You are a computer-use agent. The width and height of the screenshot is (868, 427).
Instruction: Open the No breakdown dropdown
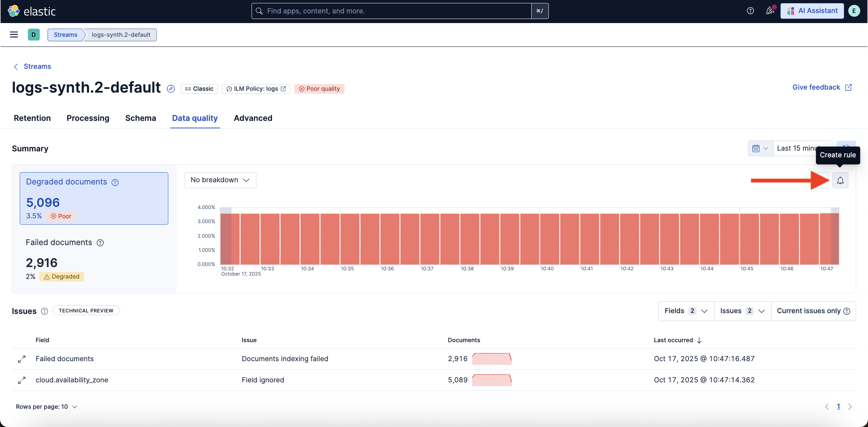pos(220,180)
